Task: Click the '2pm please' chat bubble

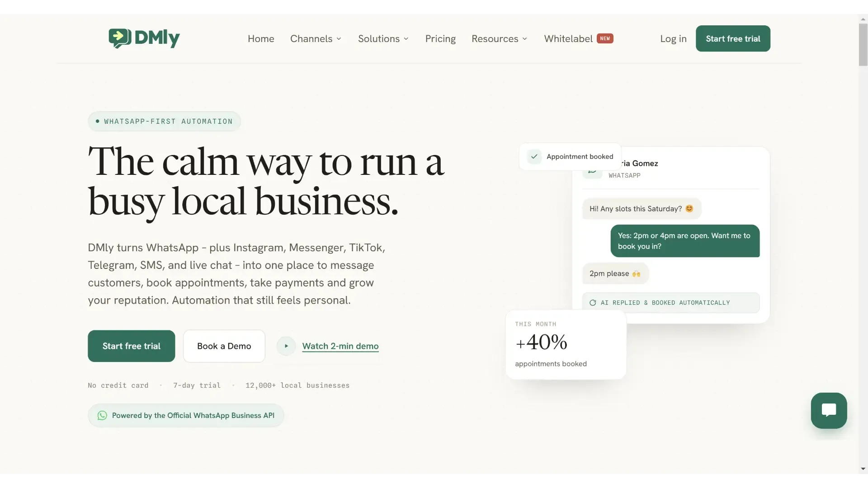Action: (615, 273)
